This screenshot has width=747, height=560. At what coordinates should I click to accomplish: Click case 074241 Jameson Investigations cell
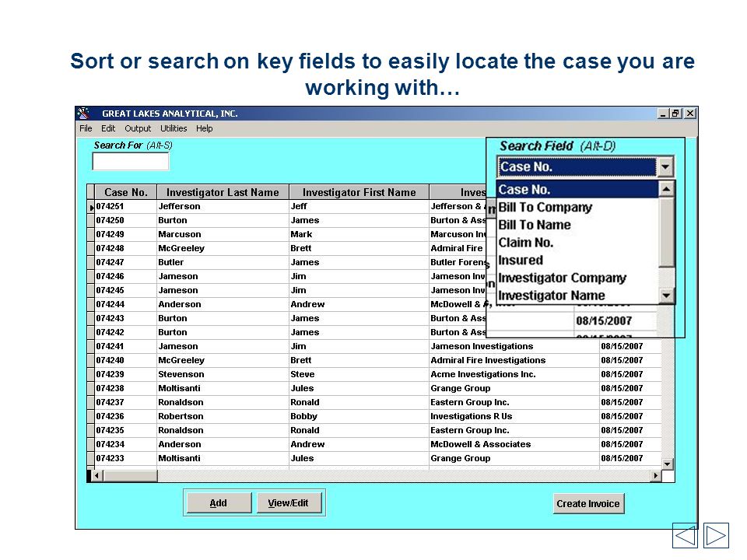click(514, 346)
